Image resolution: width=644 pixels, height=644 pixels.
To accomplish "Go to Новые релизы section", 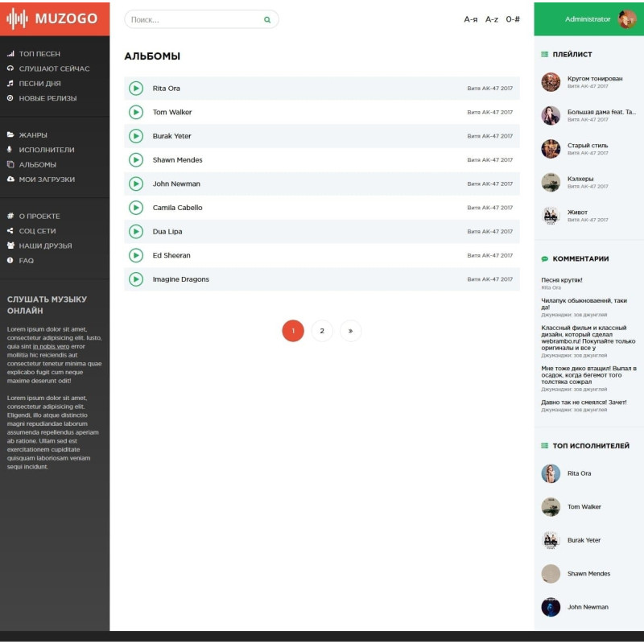I will (x=47, y=98).
